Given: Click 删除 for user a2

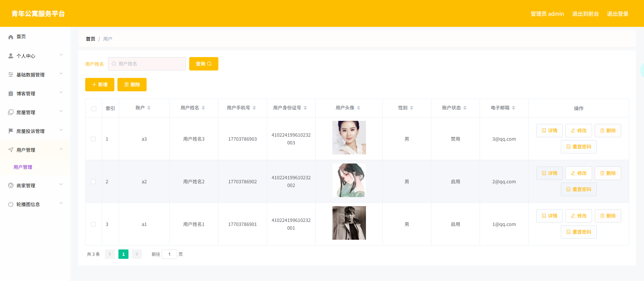Looking at the screenshot, I should click(608, 173).
